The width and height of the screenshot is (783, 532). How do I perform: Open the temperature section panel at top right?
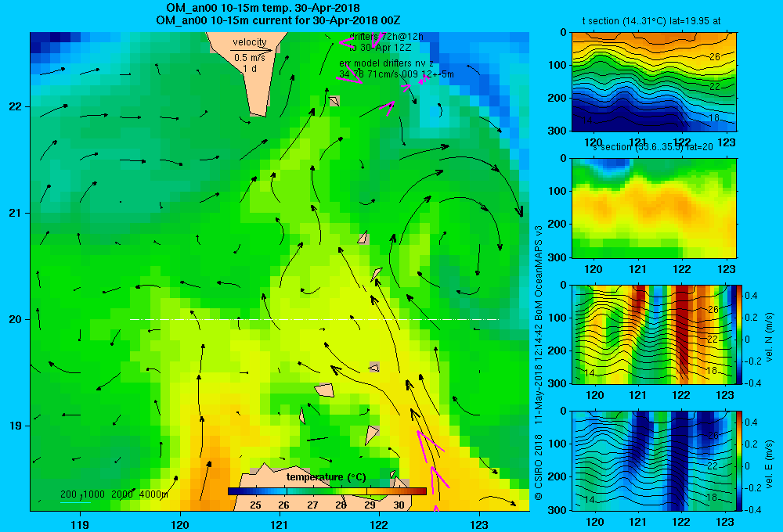coord(654,81)
